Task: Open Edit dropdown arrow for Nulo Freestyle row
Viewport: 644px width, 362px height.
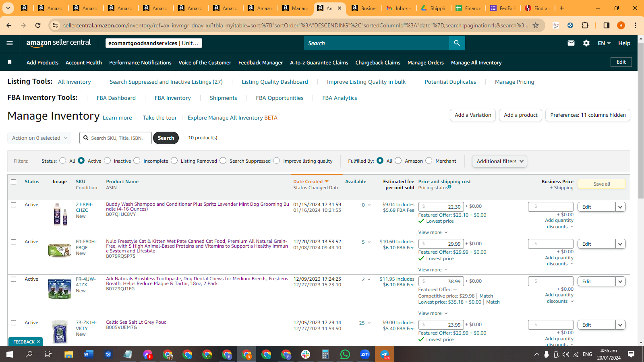Action: [x=621, y=244]
